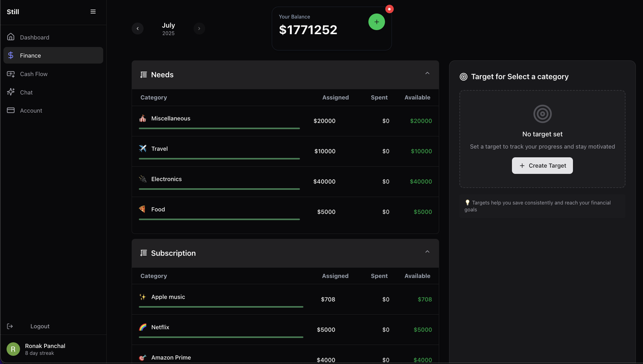Select the Netflix category name
The image size is (643, 364).
pyautogui.click(x=160, y=327)
